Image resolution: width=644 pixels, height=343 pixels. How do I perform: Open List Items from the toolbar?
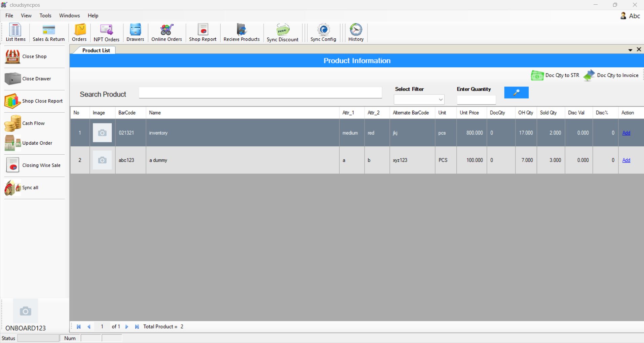15,33
